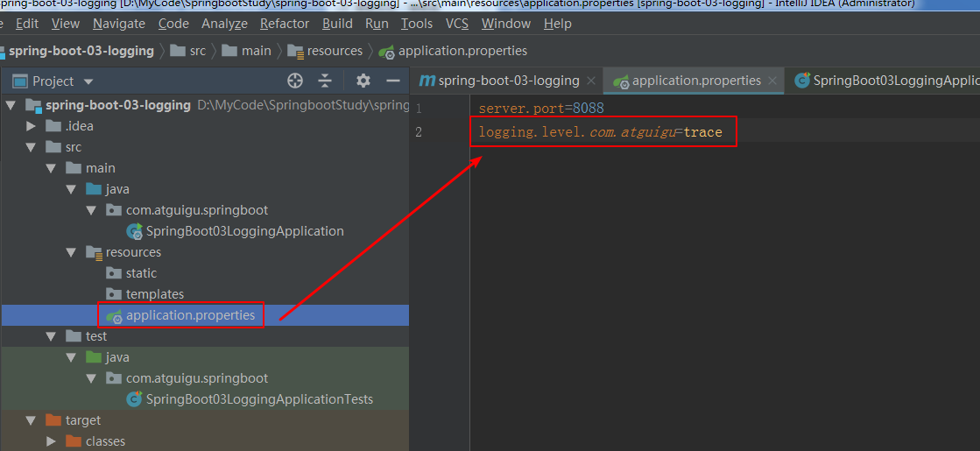This screenshot has width=980, height=451.
Task: Open the Help menu
Action: [558, 24]
